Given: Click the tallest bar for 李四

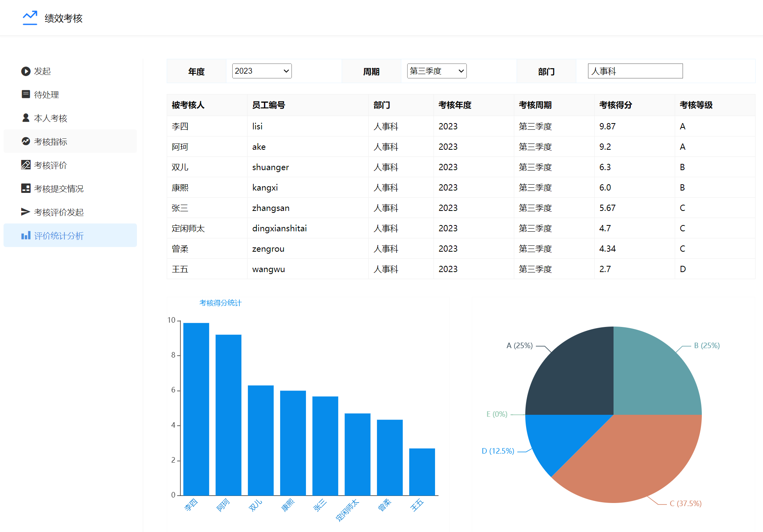Looking at the screenshot, I should (196, 408).
